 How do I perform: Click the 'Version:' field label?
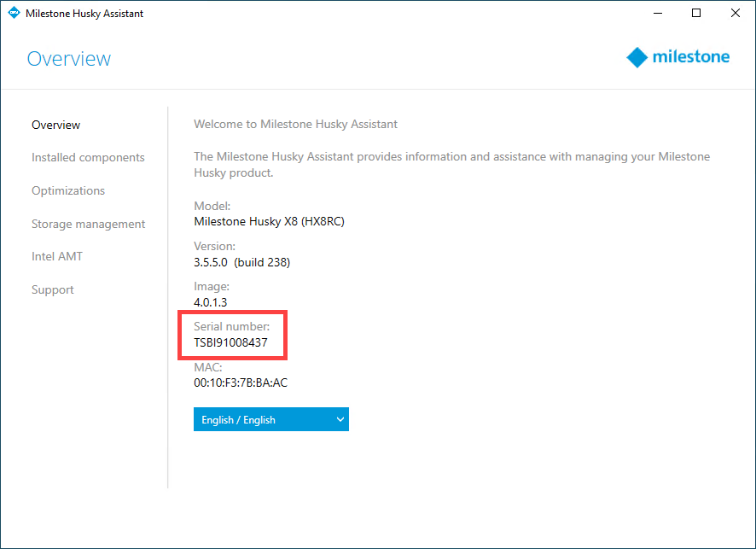[x=214, y=246]
